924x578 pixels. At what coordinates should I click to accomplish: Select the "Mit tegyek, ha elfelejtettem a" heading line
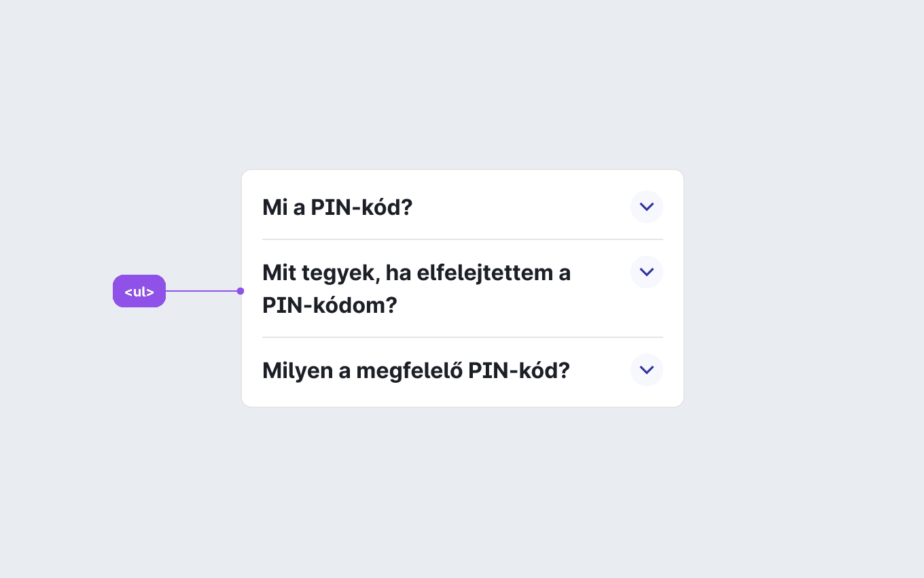coord(416,273)
